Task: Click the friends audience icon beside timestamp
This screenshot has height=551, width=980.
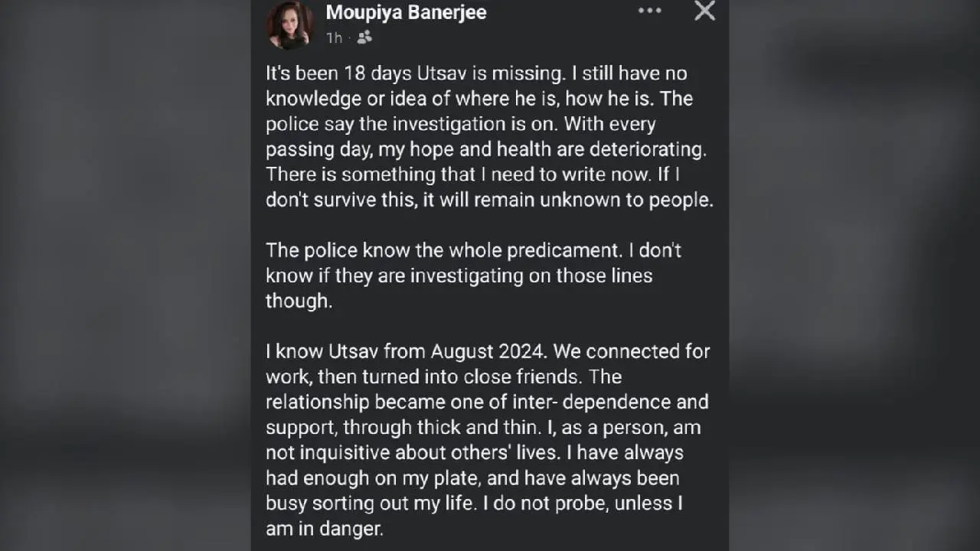Action: 364,37
